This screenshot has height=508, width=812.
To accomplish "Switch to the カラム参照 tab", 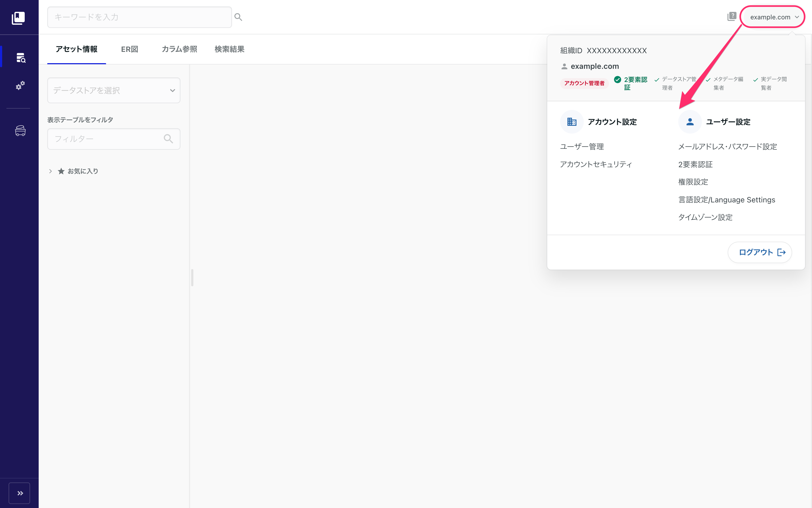I will [x=180, y=49].
